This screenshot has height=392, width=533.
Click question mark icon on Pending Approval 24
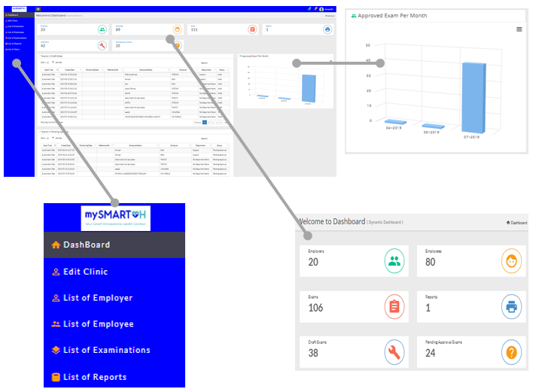(510, 351)
